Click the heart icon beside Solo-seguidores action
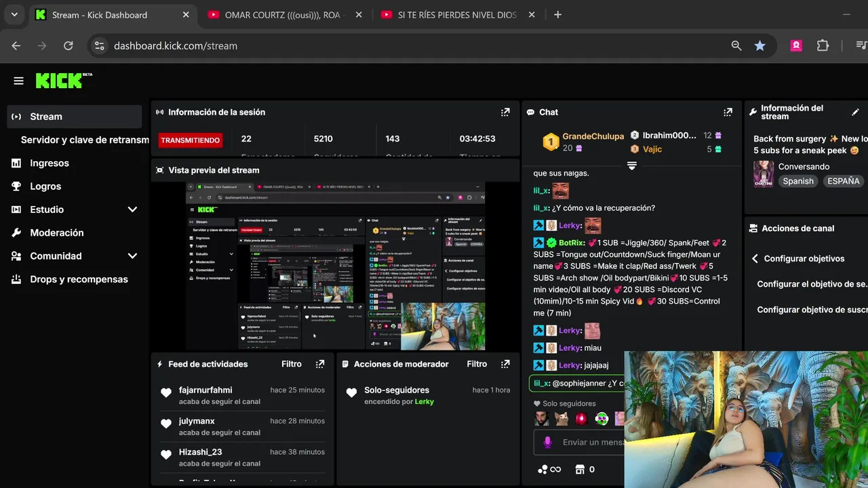The width and height of the screenshot is (868, 488). pyautogui.click(x=351, y=393)
